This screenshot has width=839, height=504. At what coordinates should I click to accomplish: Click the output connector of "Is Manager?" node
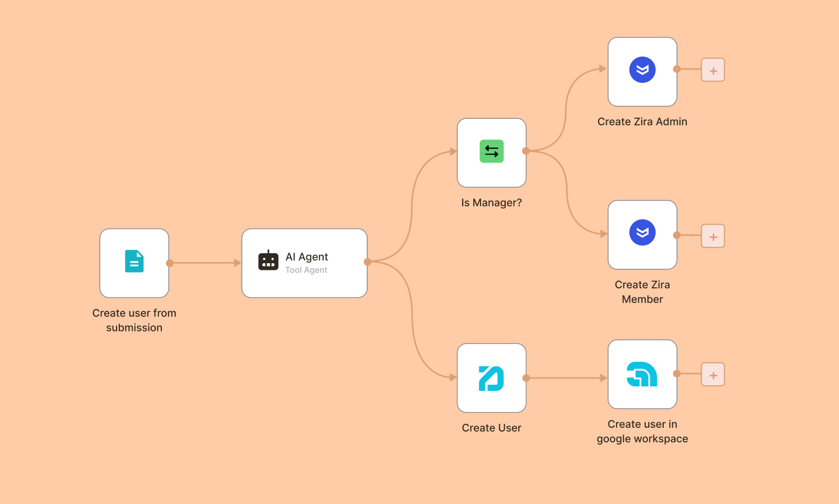click(x=525, y=151)
